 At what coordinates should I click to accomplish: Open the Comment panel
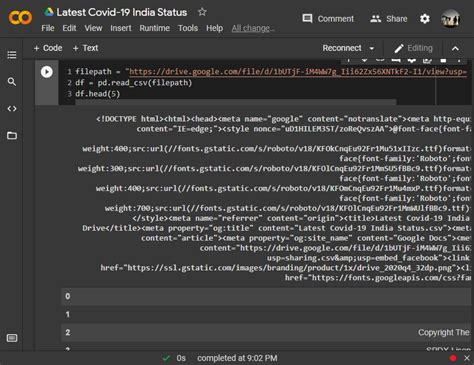[328, 19]
